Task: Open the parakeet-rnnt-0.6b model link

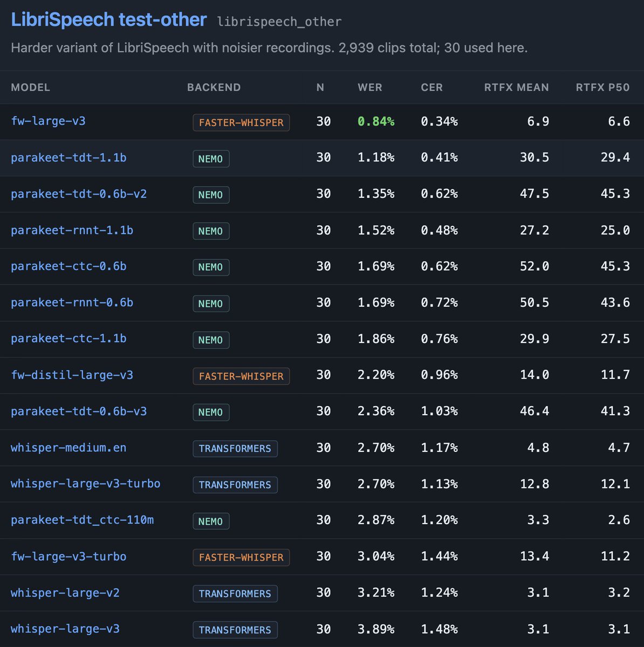Action: pos(72,302)
